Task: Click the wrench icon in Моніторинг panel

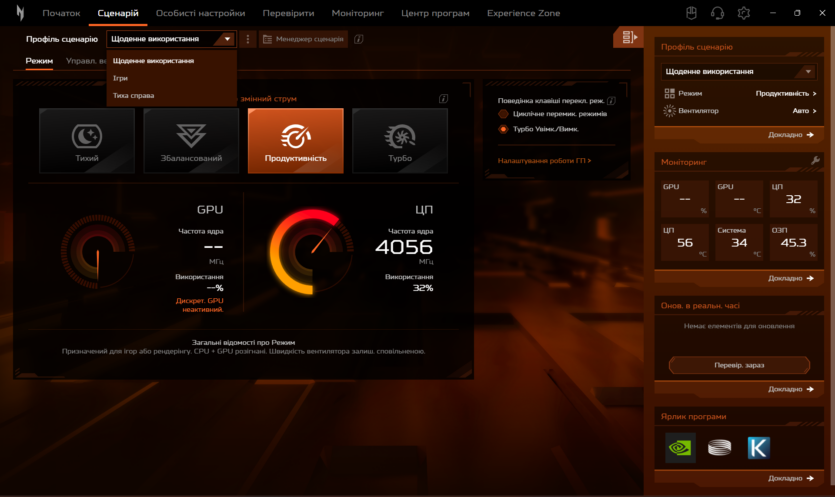Action: (815, 161)
